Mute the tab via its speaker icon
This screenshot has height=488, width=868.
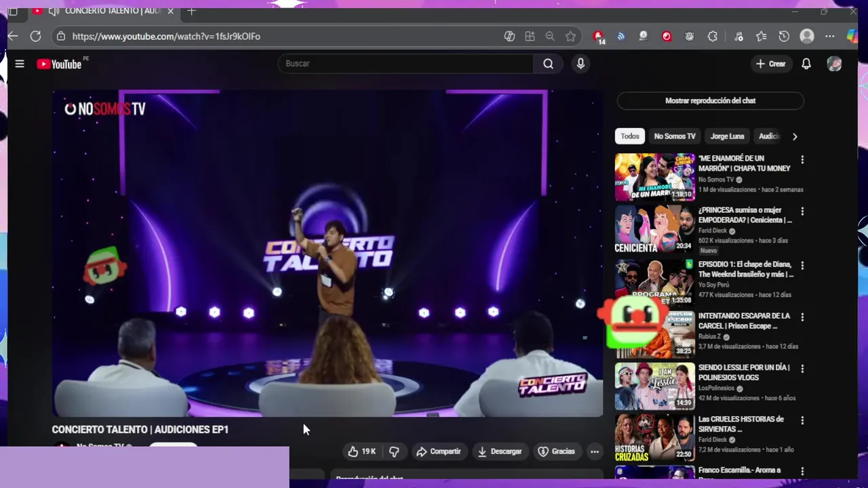point(54,11)
